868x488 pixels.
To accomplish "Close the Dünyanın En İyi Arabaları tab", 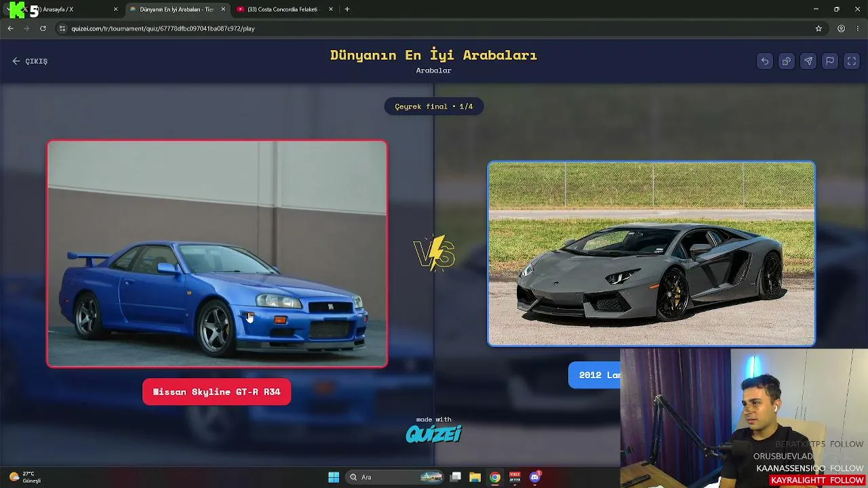I will [x=222, y=9].
